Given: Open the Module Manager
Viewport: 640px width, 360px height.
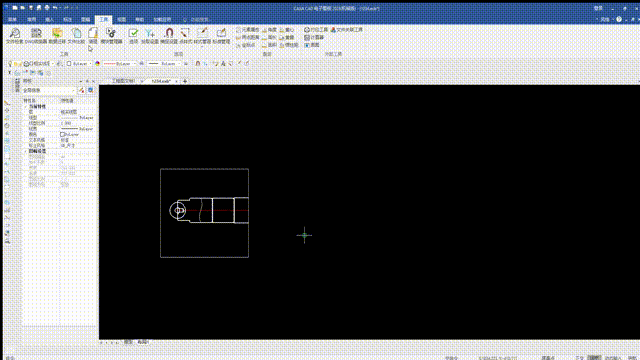Looking at the screenshot, I should [111, 36].
